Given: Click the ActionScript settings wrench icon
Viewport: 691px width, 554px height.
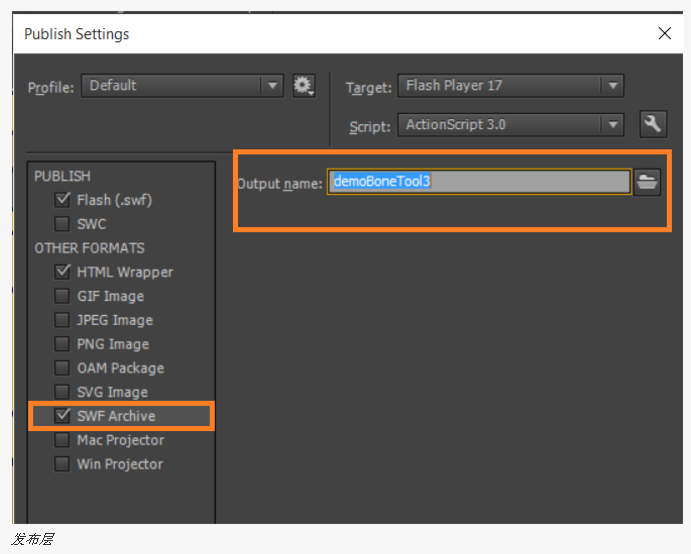Looking at the screenshot, I should (653, 124).
